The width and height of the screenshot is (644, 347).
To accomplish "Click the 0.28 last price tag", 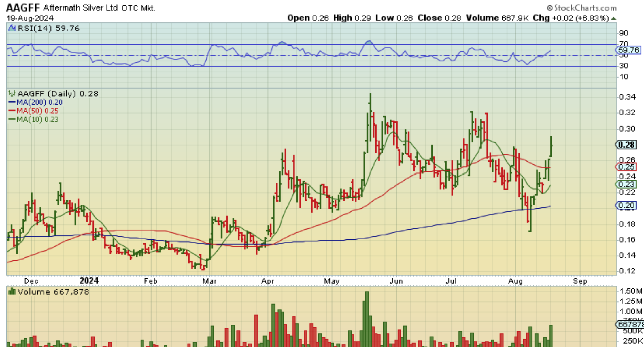I will pyautogui.click(x=626, y=145).
